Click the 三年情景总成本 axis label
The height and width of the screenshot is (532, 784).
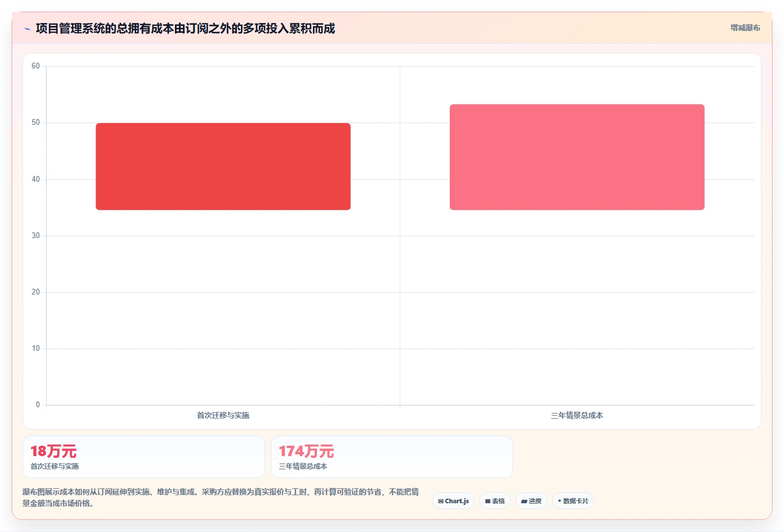pyautogui.click(x=577, y=415)
